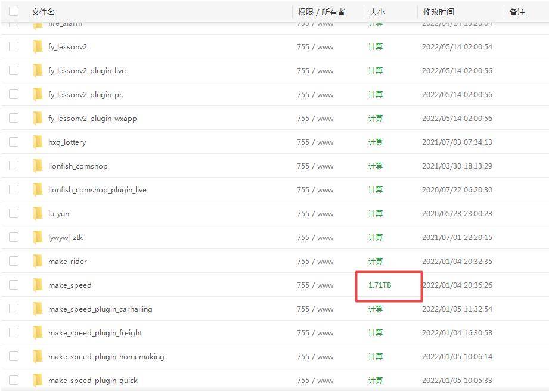Click the make_rider folder icon
Image resolution: width=549 pixels, height=392 pixels.
[x=38, y=261]
